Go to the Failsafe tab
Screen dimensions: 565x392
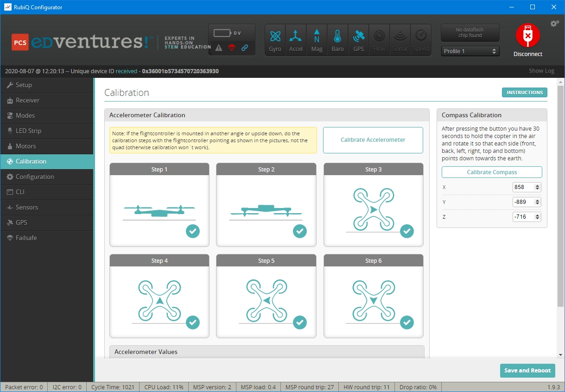point(47,238)
